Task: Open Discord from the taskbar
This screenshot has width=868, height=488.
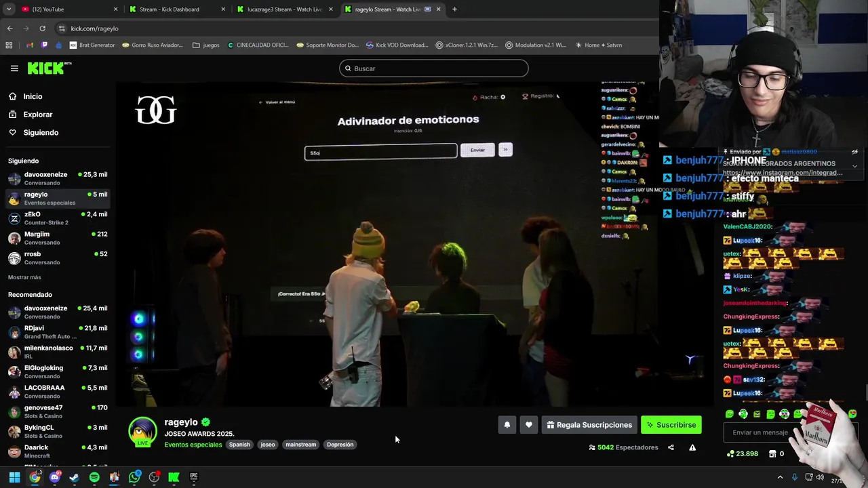Action: [55, 477]
